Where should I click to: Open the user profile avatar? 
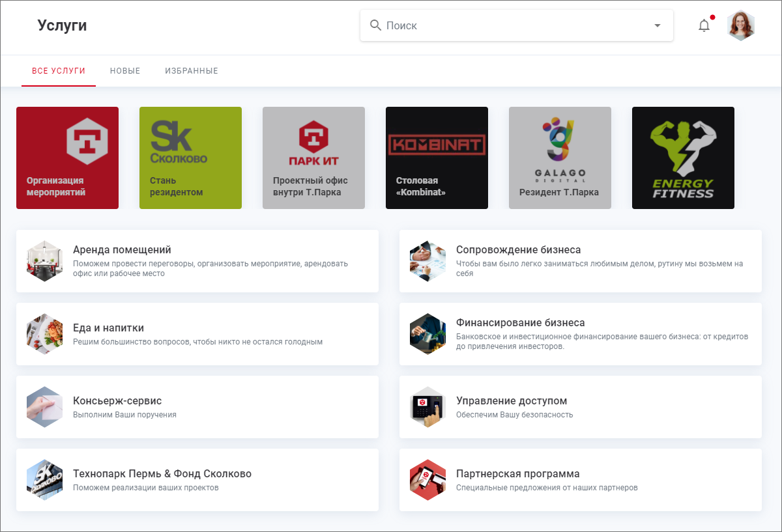[x=741, y=26]
